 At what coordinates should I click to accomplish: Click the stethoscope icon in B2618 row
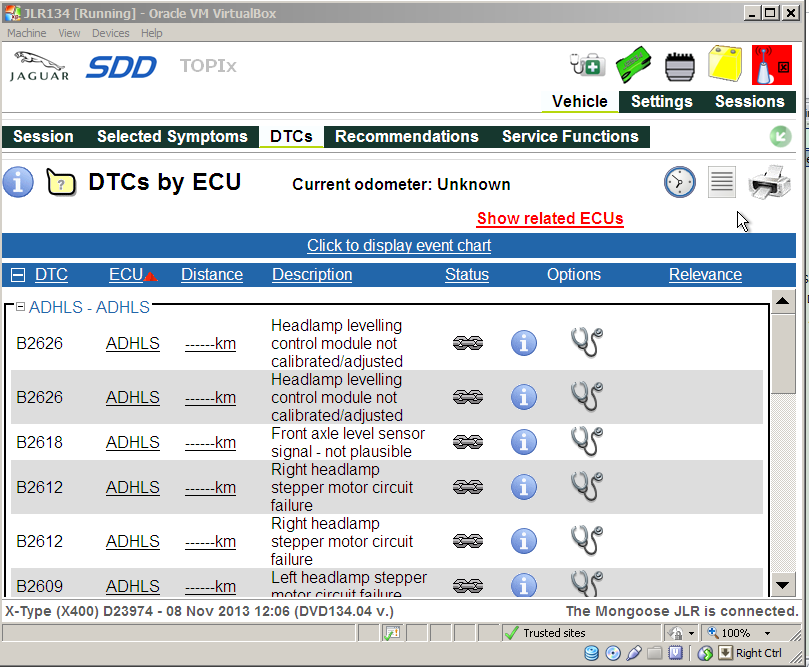click(586, 441)
